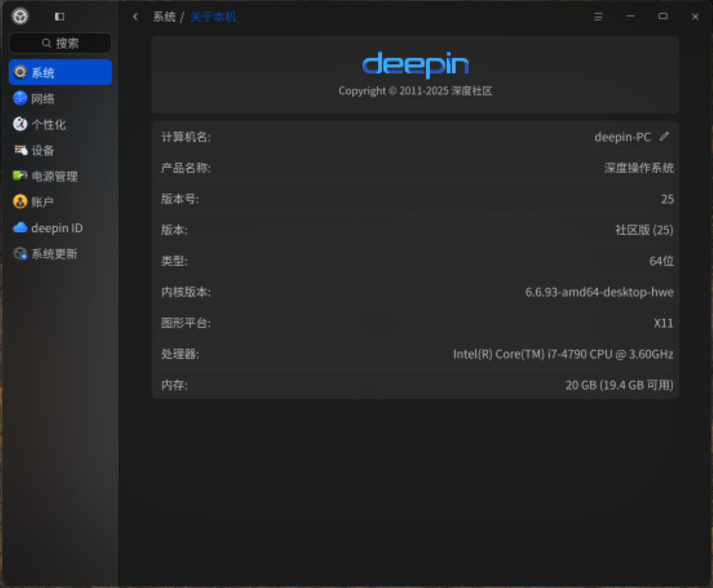Image resolution: width=713 pixels, height=588 pixels.
Task: Toggle the sidebar panel icon
Action: pos(59,17)
